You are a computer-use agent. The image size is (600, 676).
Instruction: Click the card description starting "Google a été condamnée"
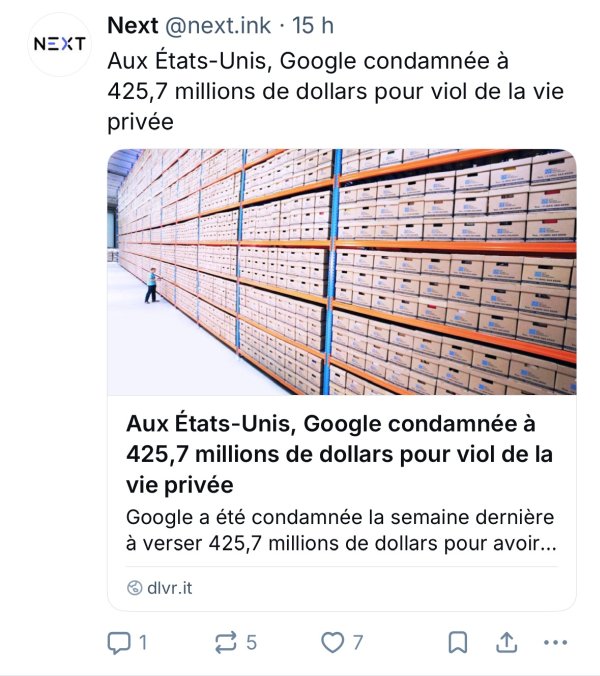(x=340, y=532)
